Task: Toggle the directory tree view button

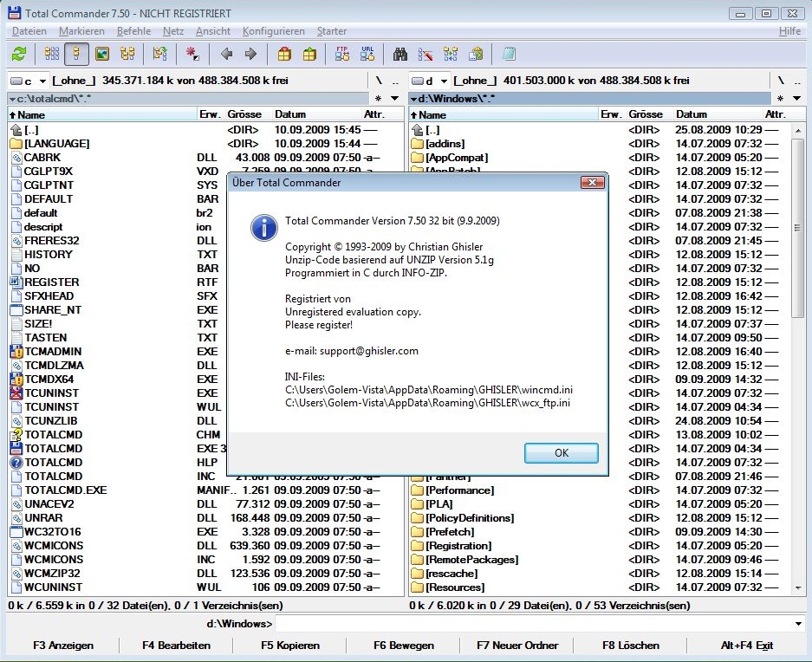Action: click(x=127, y=54)
